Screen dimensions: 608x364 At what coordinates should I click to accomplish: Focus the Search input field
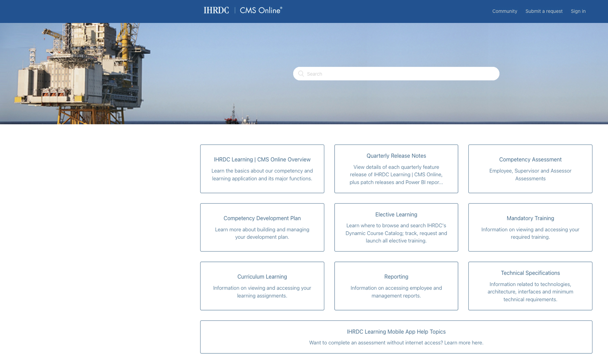coord(396,74)
